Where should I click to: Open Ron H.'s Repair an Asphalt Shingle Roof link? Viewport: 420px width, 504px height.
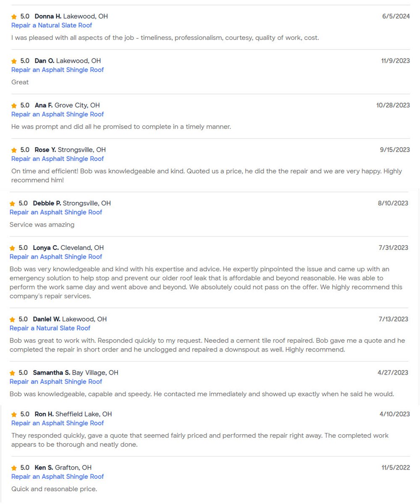(x=58, y=423)
